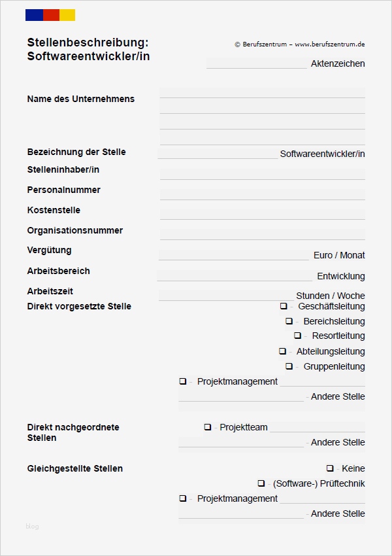Enable the Abteilungsleitung checkbox

pos(282,351)
